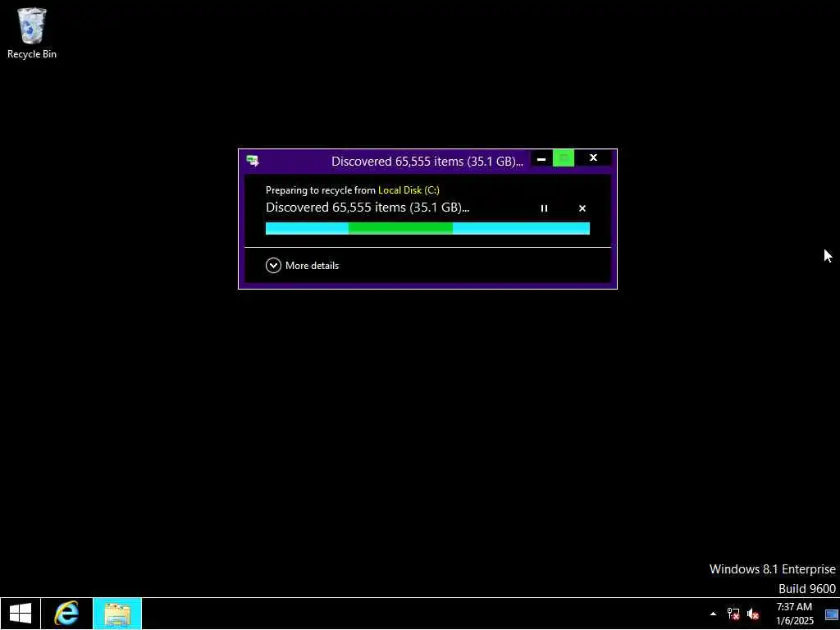Select the Recycle Bin desktop icon
840x630 pixels.
click(32, 33)
